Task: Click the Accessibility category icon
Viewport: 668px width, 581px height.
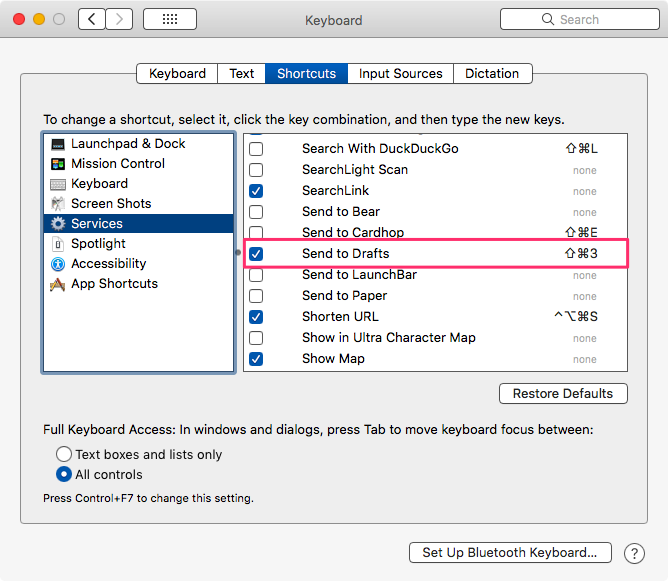Action: click(58, 264)
